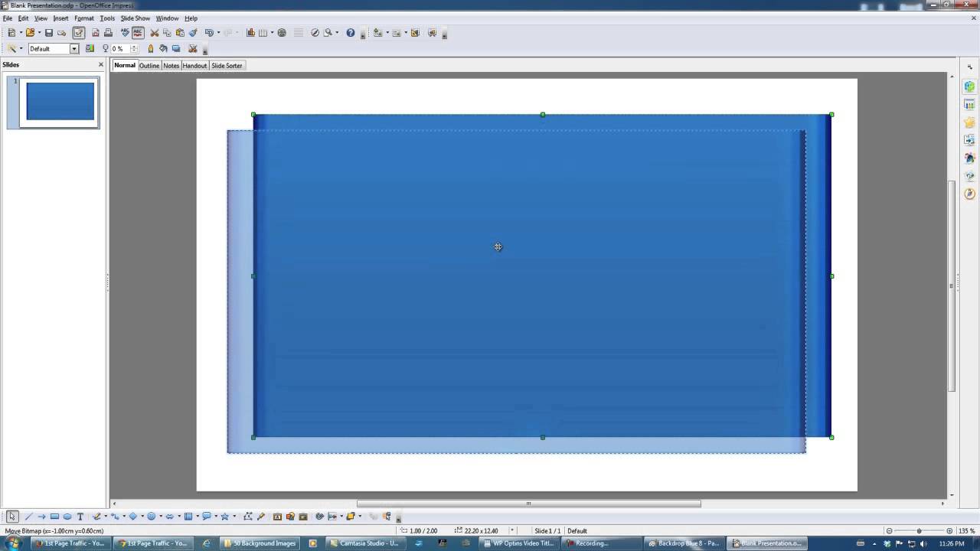Export directly as PDF icon
Image resolution: width=980 pixels, height=551 pixels.
pos(96,33)
